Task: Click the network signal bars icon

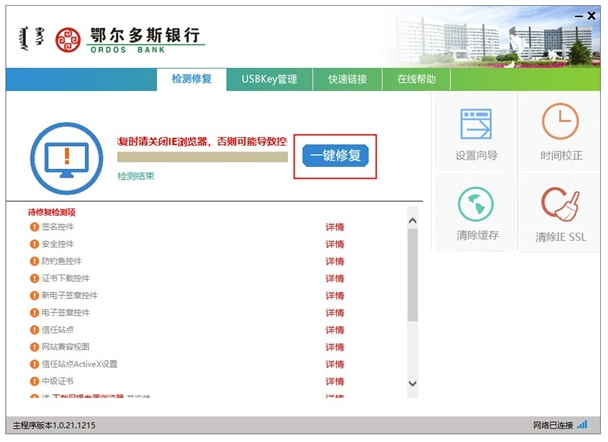Action: (x=582, y=425)
